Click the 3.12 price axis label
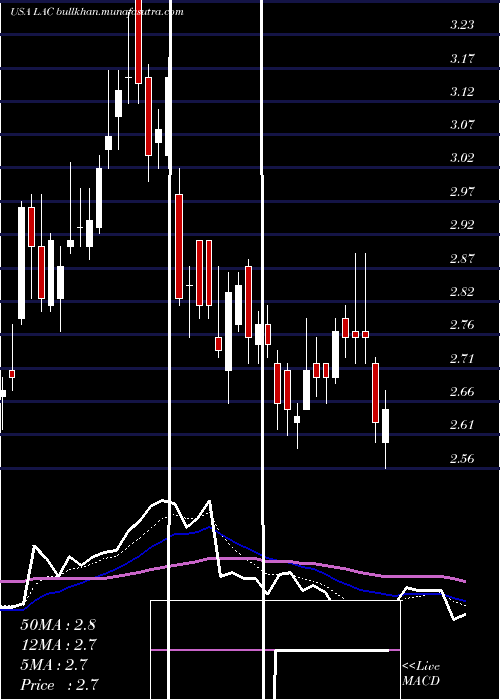Screen dimensions: 500x700 (462, 92)
